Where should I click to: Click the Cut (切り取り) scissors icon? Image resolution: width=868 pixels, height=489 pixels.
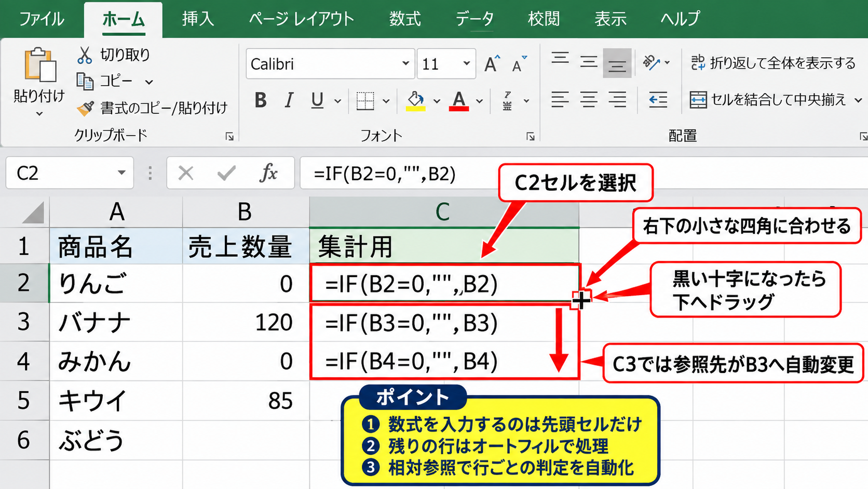(84, 55)
